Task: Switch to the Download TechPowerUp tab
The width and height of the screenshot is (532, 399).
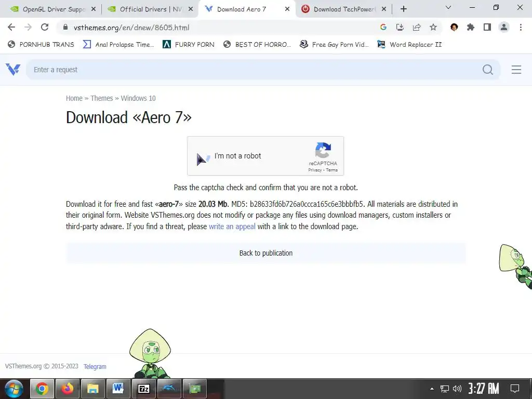Action: pyautogui.click(x=344, y=9)
